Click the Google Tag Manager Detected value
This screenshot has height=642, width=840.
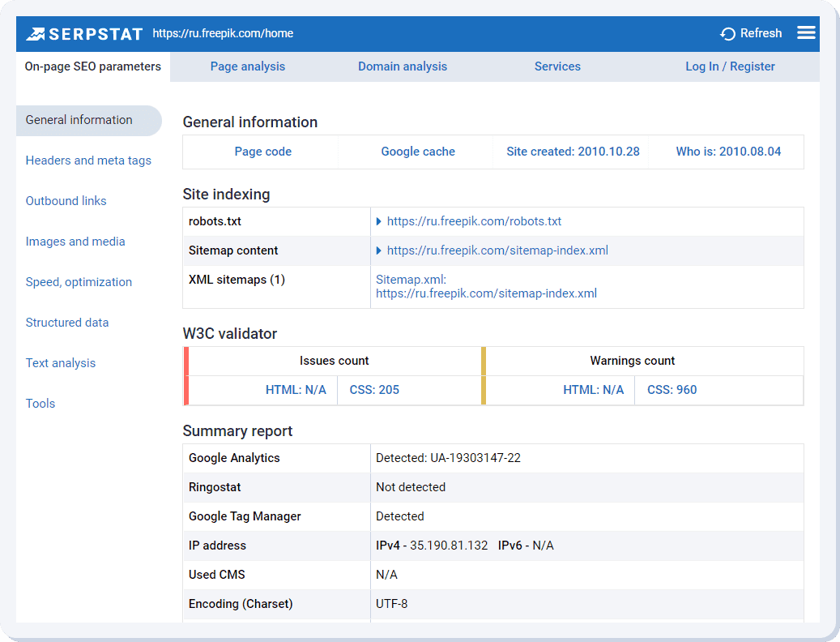click(399, 516)
